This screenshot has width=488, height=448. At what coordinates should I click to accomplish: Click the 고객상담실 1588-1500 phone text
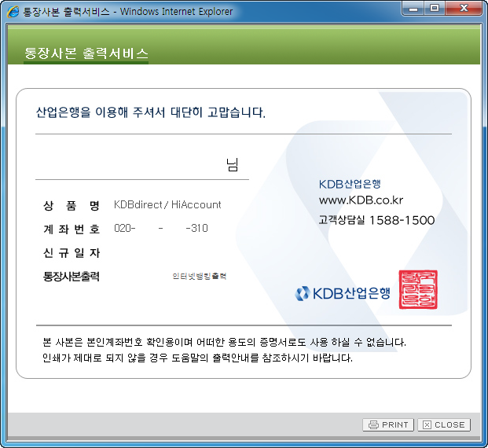(376, 220)
